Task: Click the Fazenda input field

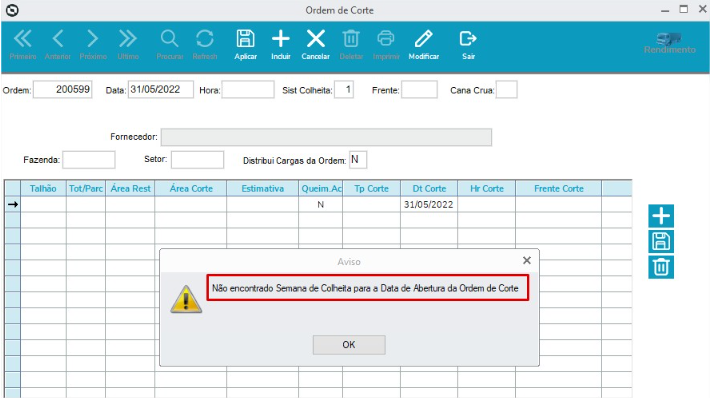Action: click(88, 160)
